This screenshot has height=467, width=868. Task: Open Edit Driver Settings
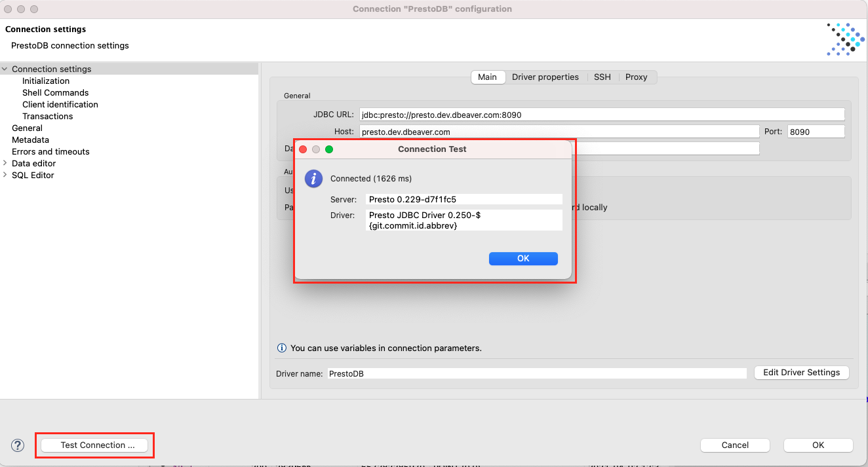pyautogui.click(x=801, y=372)
